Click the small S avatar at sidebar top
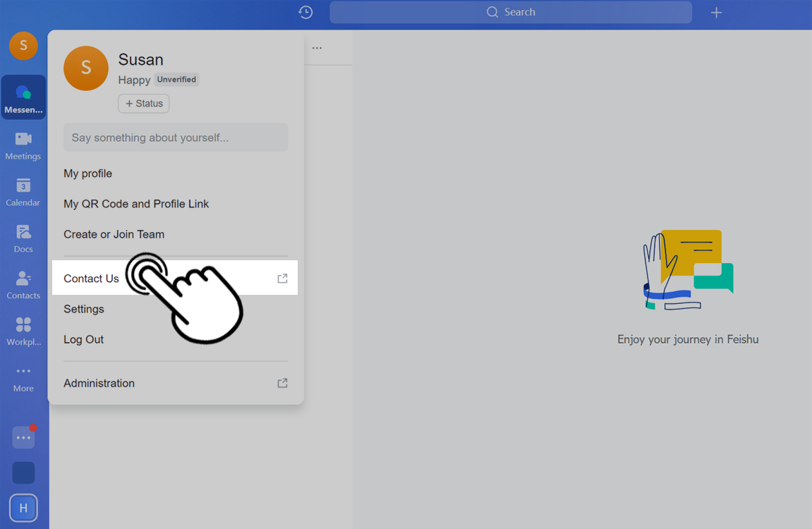The height and width of the screenshot is (529, 812). [23, 46]
